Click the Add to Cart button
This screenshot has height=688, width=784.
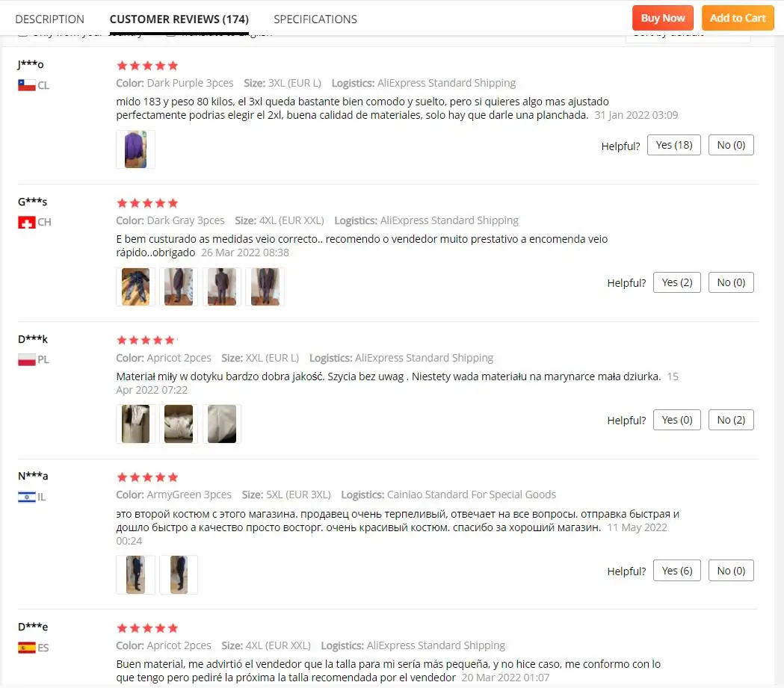point(738,18)
